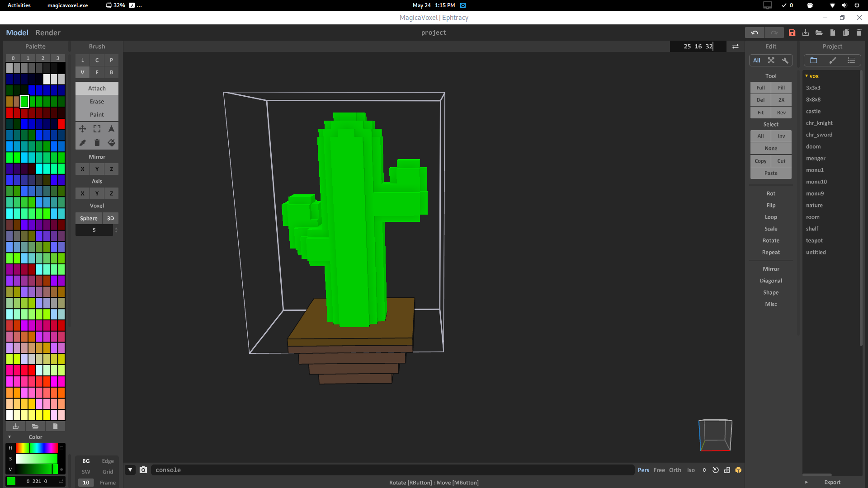Enable X mirror axis toggle

(82, 169)
